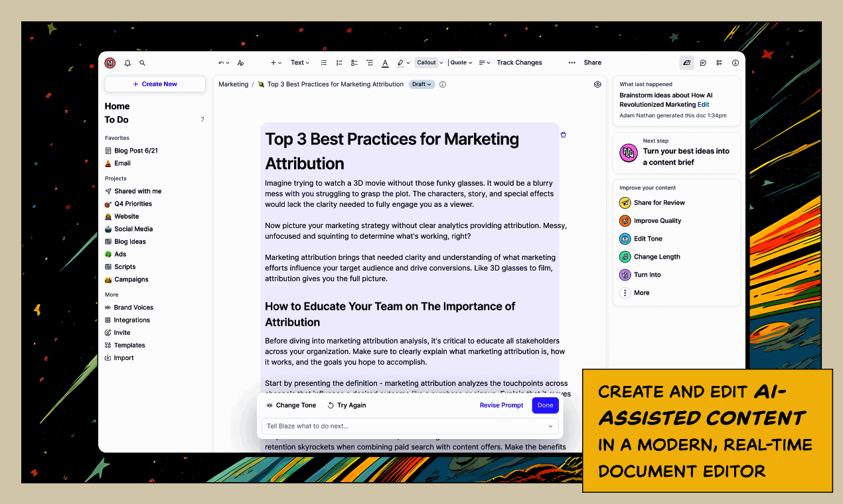Click the document info icon beside Draft

click(443, 84)
